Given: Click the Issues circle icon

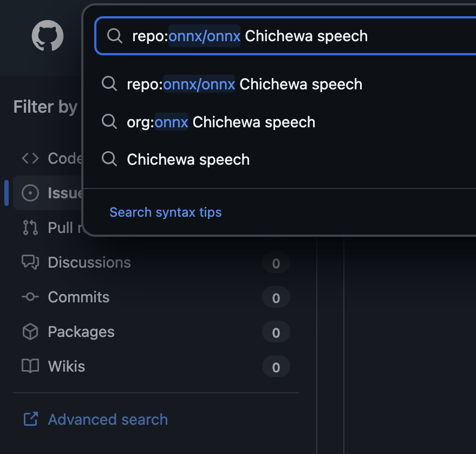Looking at the screenshot, I should (30, 193).
